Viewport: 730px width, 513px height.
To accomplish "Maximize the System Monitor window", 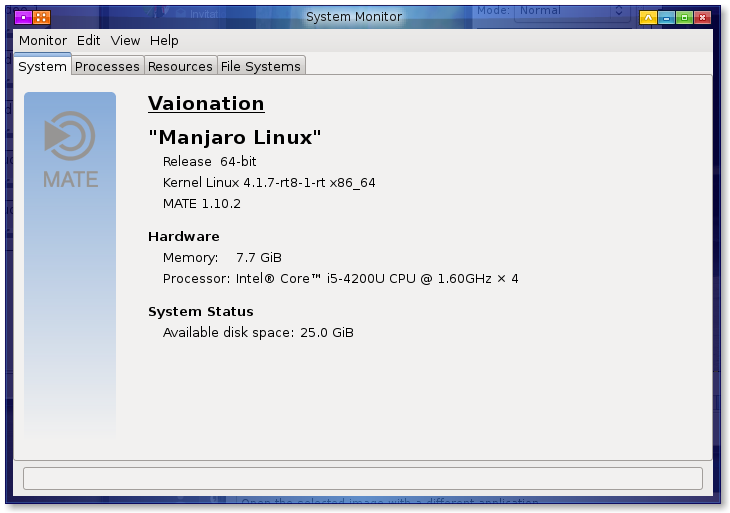I will coord(684,18).
